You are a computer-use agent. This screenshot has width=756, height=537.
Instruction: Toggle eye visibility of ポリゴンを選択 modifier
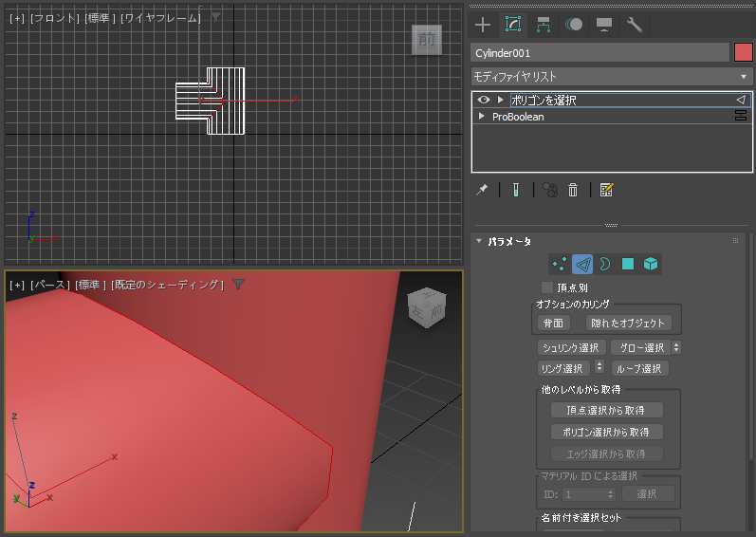(484, 100)
